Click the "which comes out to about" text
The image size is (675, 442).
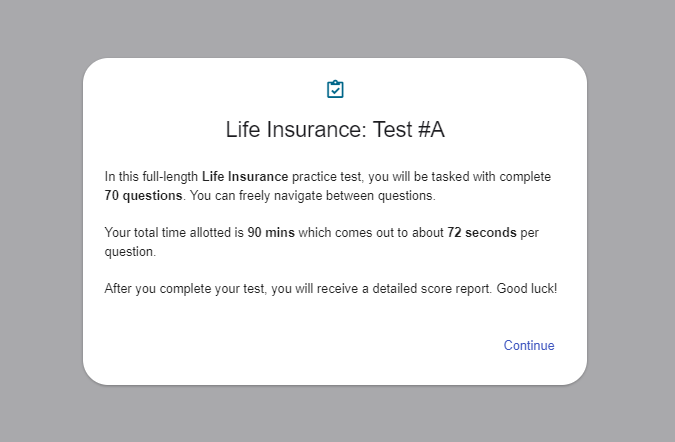(369, 233)
